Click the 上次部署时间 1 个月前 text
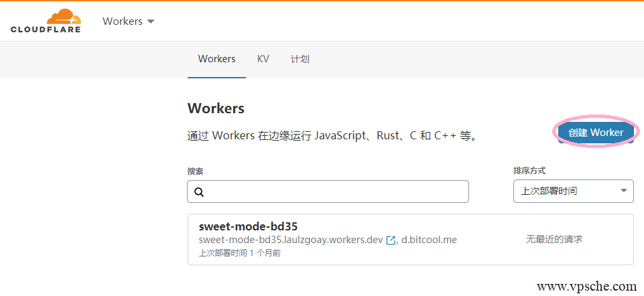This screenshot has height=296, width=644. [240, 253]
